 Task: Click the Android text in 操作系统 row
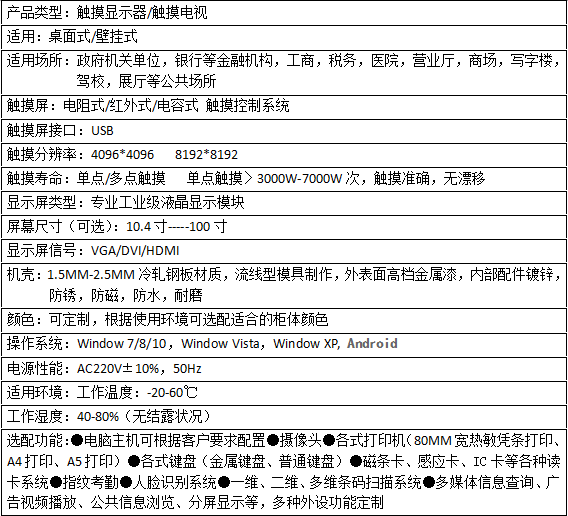point(372,343)
